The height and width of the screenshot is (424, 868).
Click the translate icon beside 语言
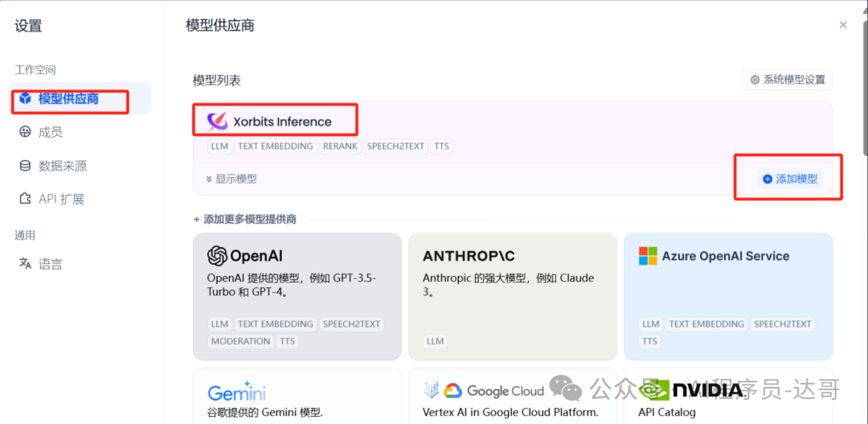(x=25, y=263)
